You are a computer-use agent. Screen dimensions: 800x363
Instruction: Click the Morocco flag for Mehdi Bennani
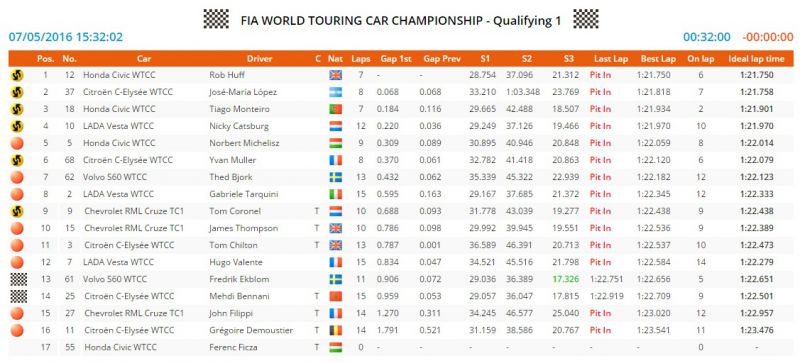tap(335, 296)
